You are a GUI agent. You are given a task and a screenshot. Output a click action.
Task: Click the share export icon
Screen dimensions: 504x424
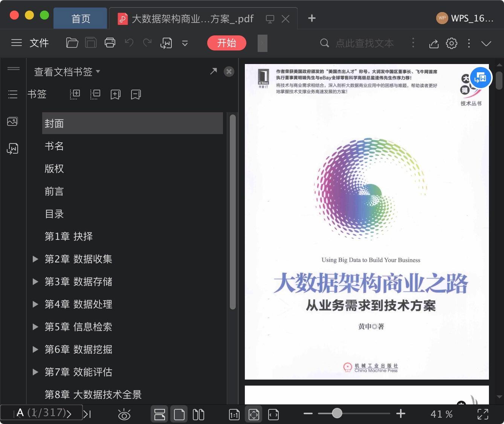[x=434, y=43]
